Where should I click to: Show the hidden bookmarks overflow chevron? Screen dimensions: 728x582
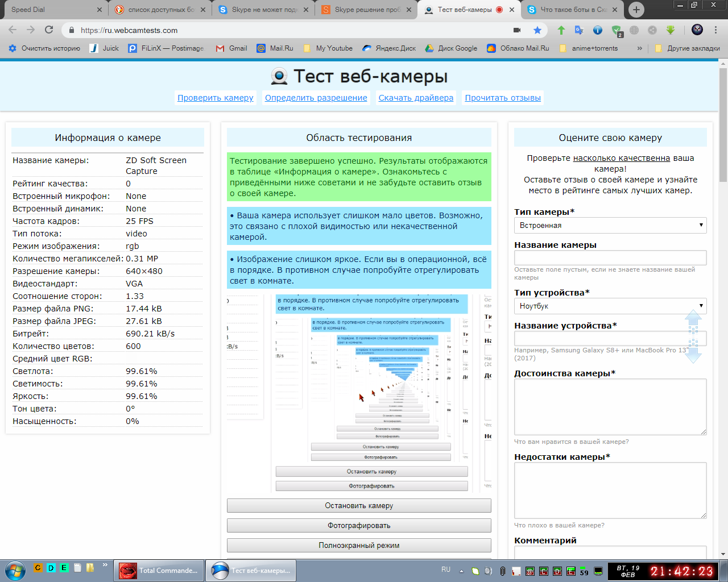(640, 48)
